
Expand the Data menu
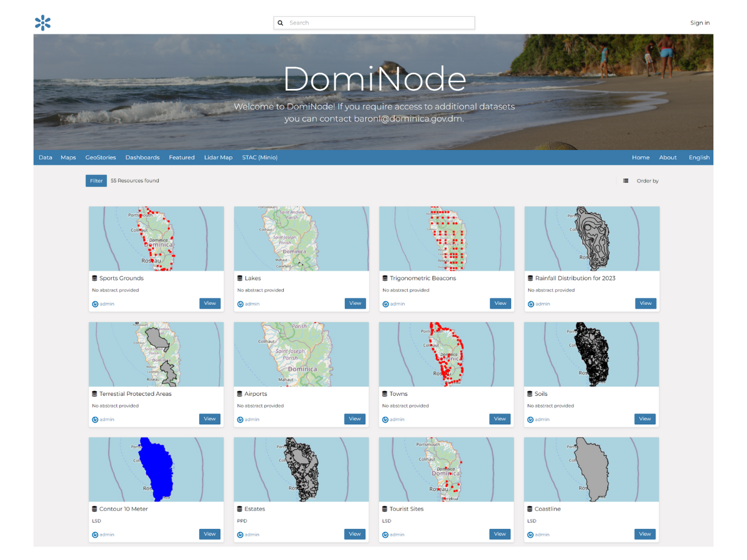[45, 157]
